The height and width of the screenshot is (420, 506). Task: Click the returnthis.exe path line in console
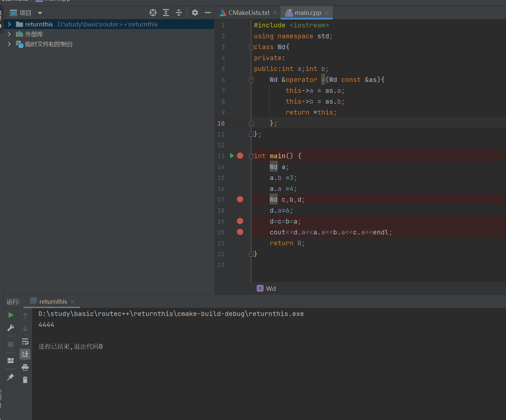click(171, 314)
